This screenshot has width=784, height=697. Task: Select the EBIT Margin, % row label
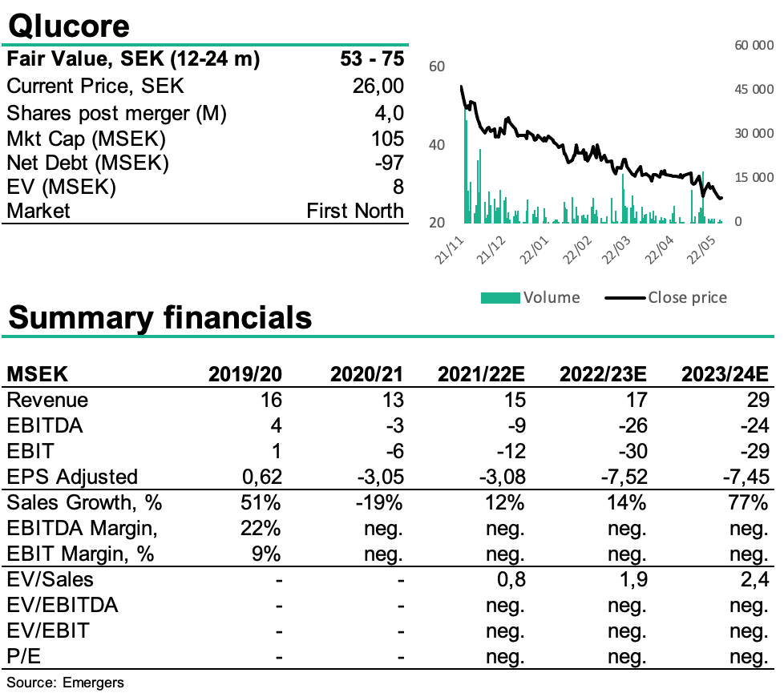click(x=80, y=554)
